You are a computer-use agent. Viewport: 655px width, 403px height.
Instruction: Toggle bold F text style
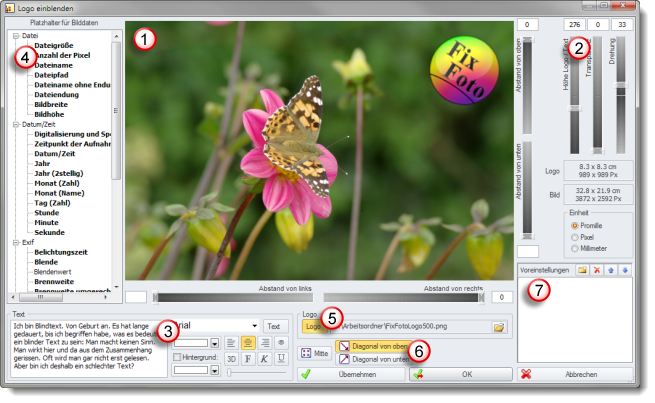[x=248, y=359]
